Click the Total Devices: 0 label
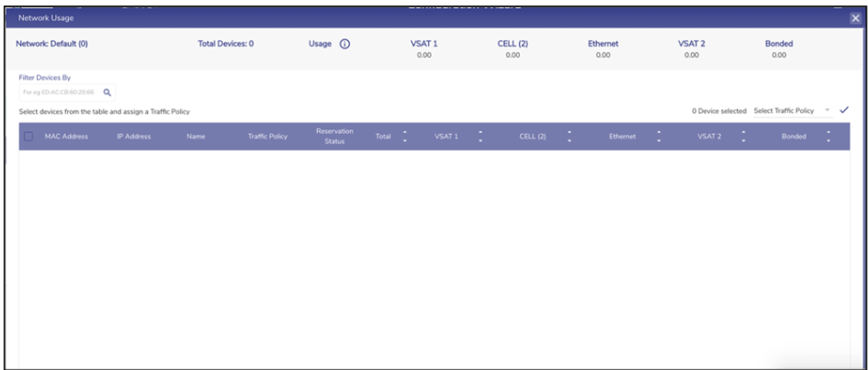Screen dimensions: 868x370 (226, 43)
